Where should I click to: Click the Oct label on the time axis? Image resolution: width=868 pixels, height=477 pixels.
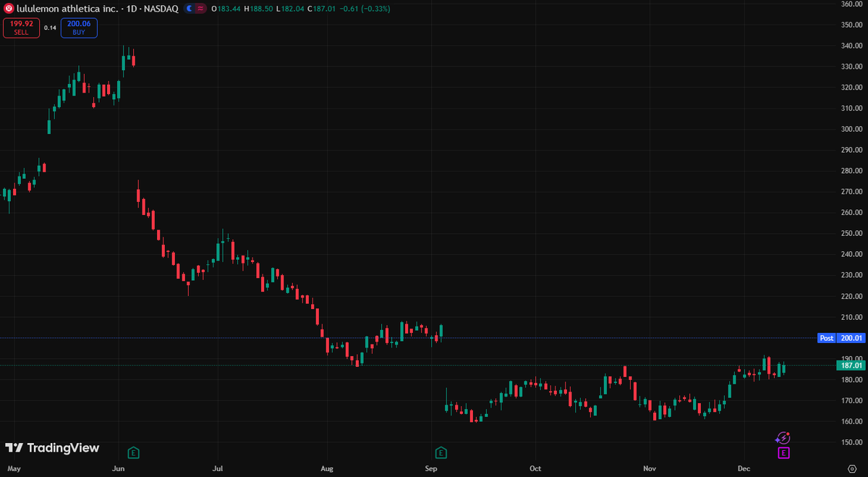click(x=535, y=469)
